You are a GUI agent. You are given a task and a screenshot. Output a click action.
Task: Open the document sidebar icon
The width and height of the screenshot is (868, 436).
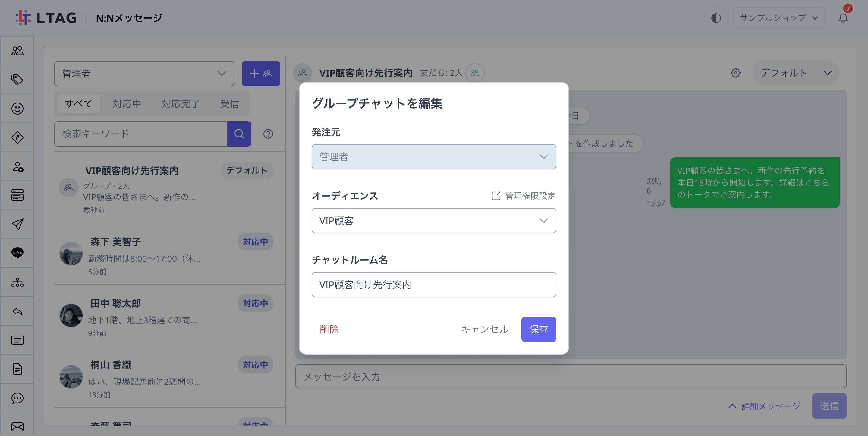coord(17,369)
